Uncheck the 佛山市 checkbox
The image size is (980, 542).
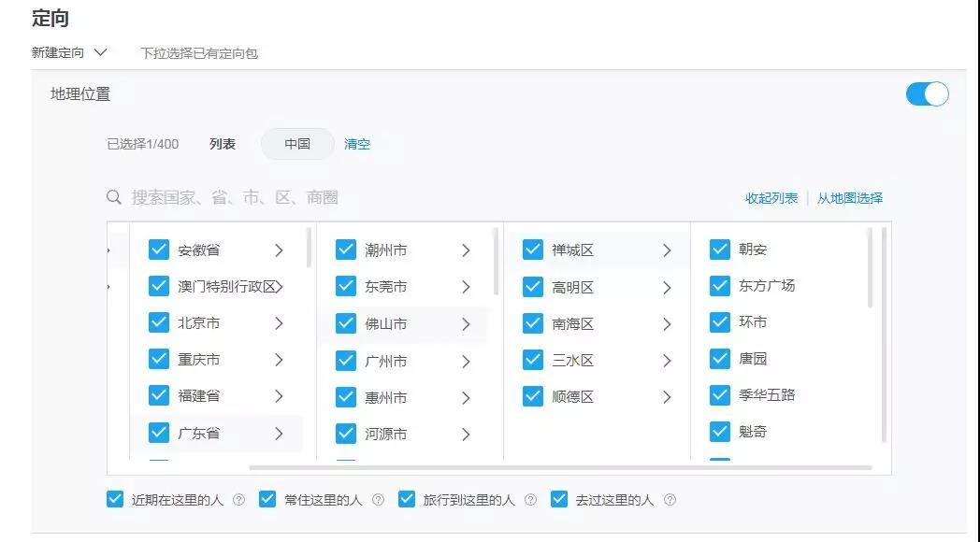[x=346, y=324]
